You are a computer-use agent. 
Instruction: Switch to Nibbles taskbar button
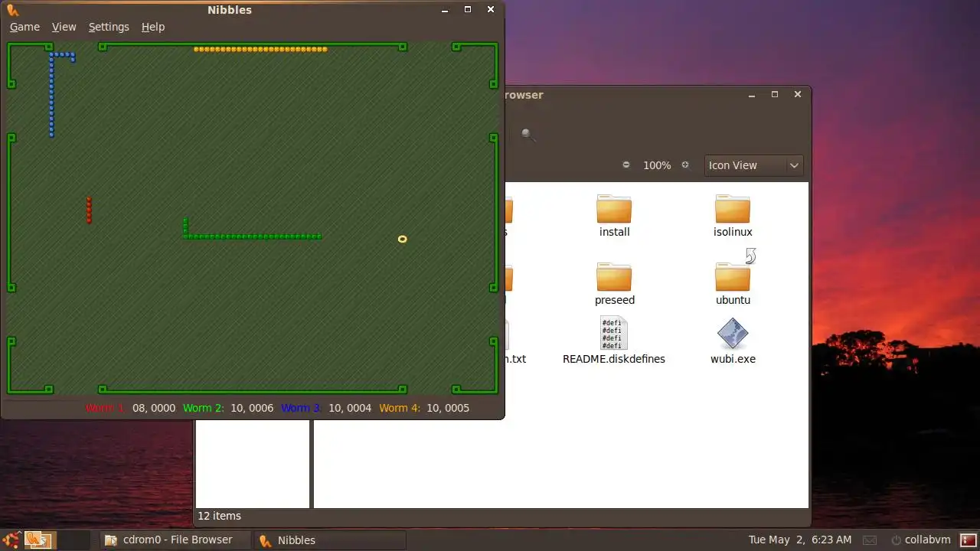(x=329, y=540)
